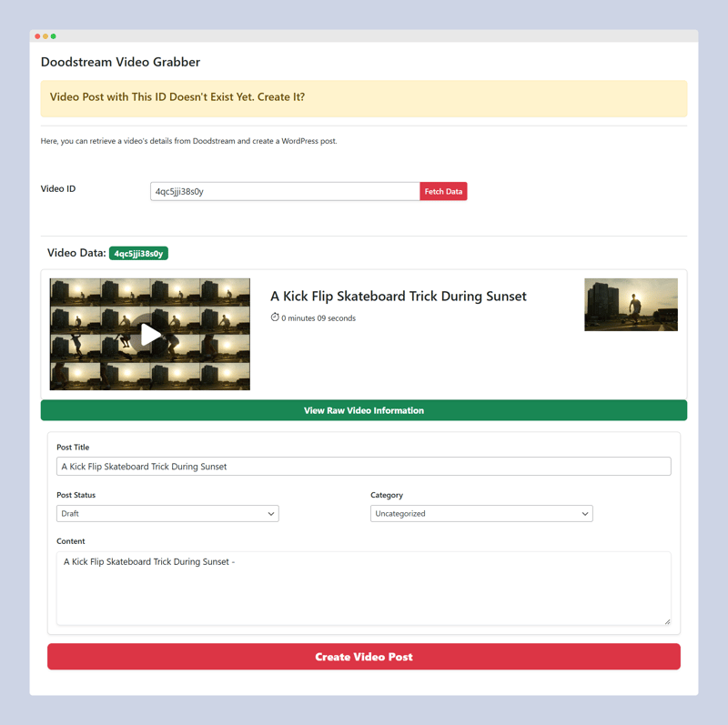Click the green 4qc5jji38s0y video ID badge

[138, 254]
